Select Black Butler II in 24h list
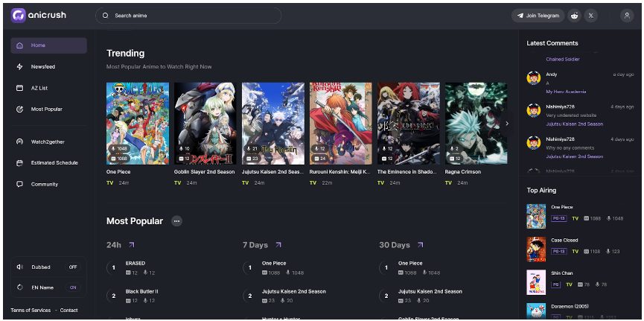The image size is (644, 321). [x=141, y=291]
